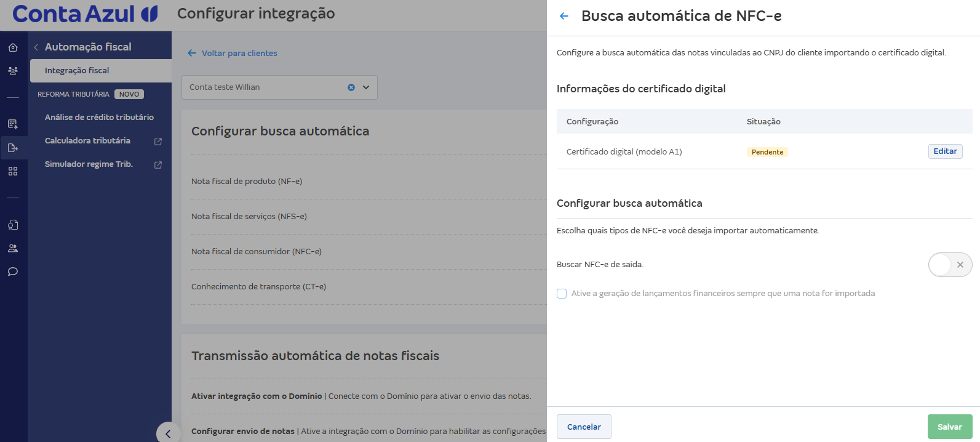This screenshot has height=442, width=980.
Task: Open the document list icon in sidebar
Action: point(13,124)
